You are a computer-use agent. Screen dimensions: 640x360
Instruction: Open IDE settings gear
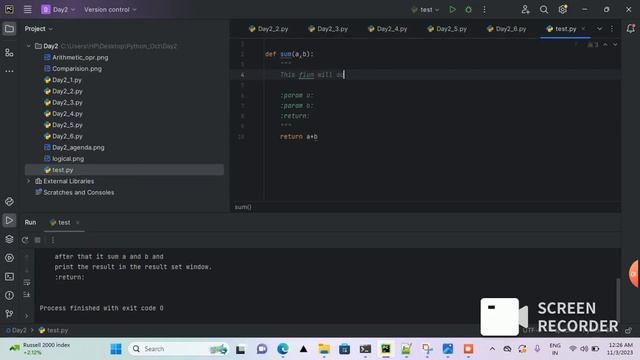[x=562, y=9]
